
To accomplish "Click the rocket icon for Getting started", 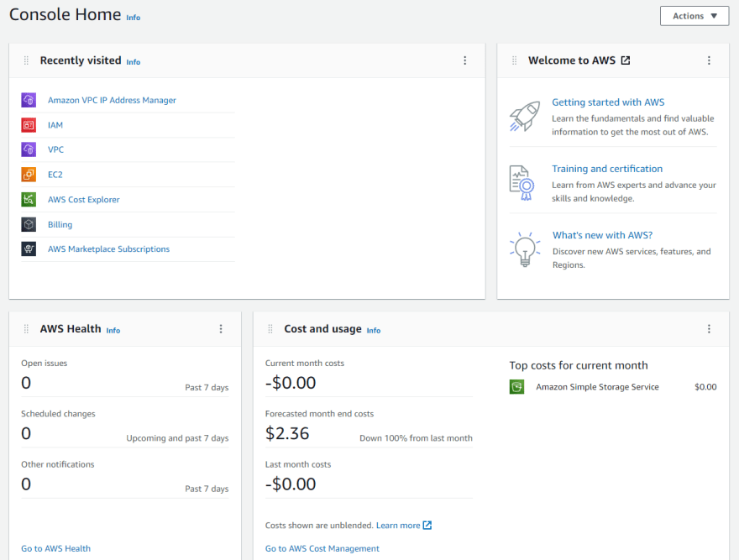I will 525,116.
